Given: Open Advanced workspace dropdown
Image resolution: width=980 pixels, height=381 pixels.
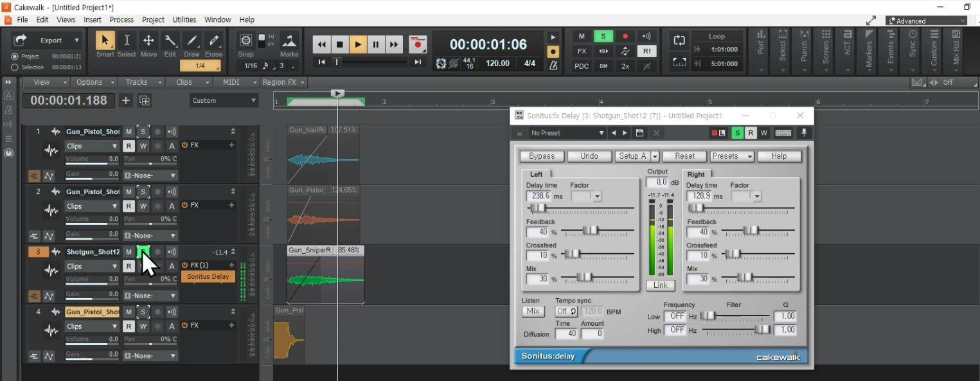Looking at the screenshot, I should point(926,21).
